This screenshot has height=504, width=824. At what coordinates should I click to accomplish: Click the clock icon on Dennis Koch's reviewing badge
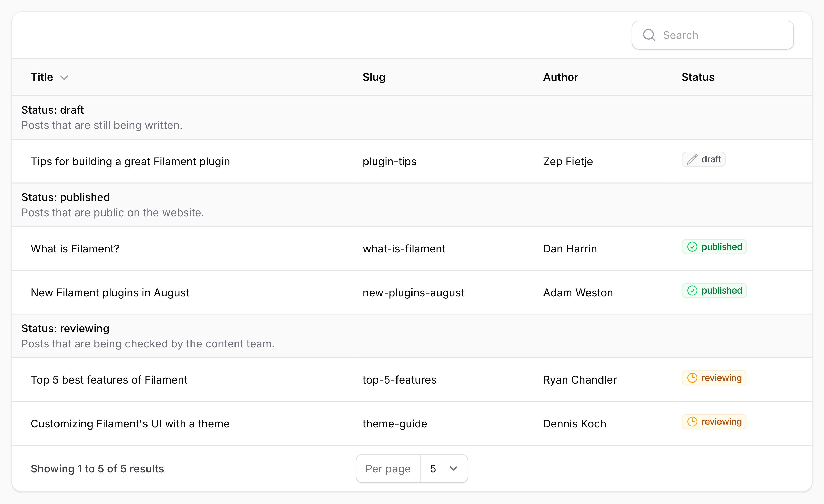click(692, 421)
